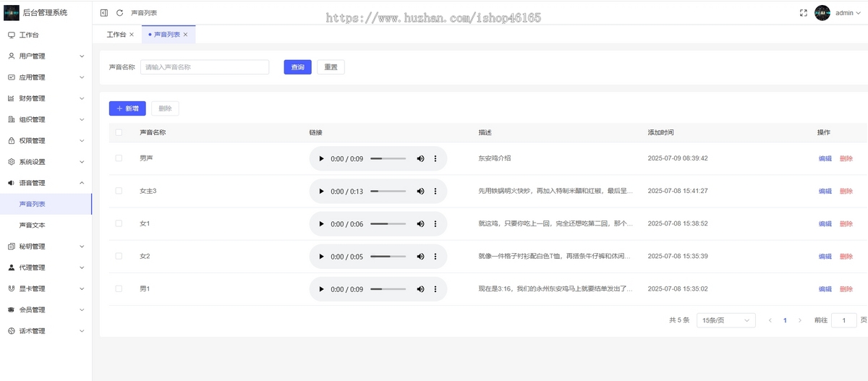Check the 女2 row checkbox
868x381 pixels.
pyautogui.click(x=119, y=256)
